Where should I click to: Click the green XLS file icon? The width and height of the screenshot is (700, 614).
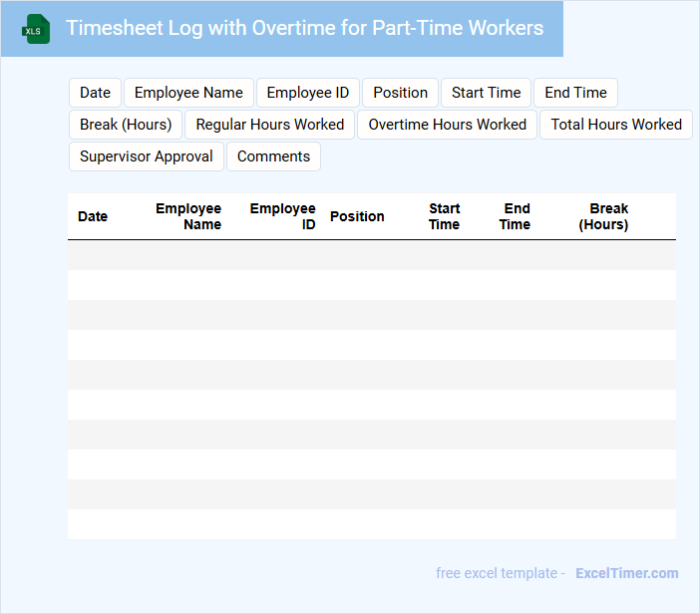(36, 29)
